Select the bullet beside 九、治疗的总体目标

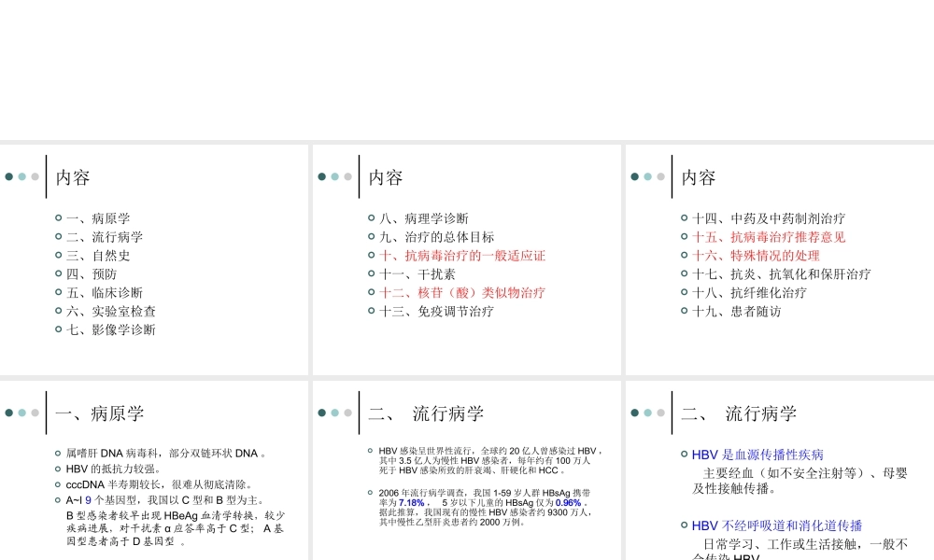pyautogui.click(x=371, y=236)
